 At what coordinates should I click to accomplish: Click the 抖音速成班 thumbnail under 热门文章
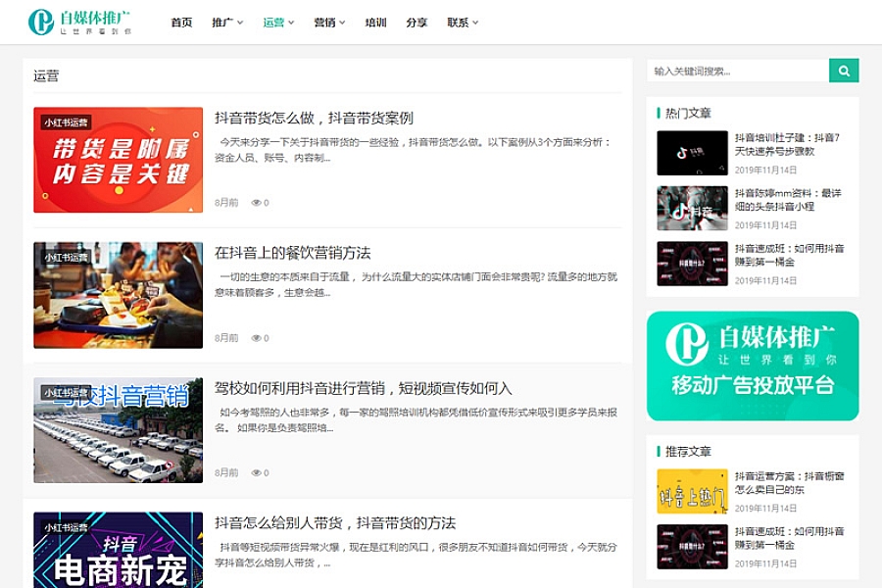[x=693, y=264]
